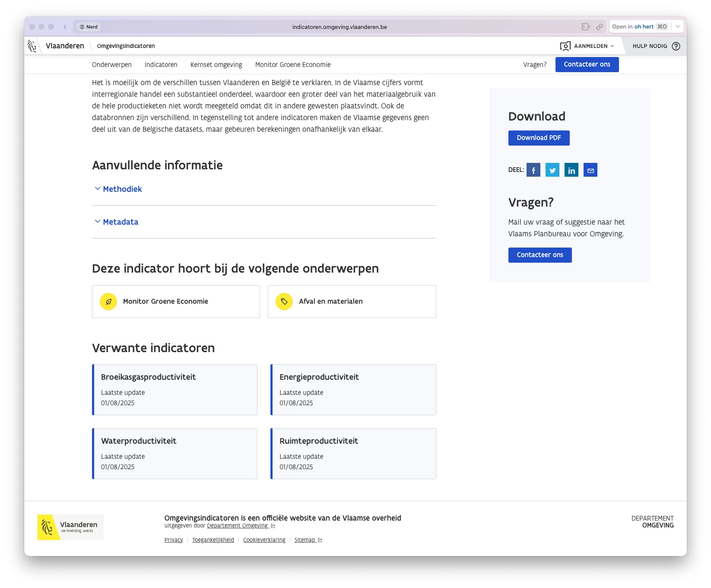Screen dimensions: 711x588
Task: Share page on Twitter
Action: (552, 170)
